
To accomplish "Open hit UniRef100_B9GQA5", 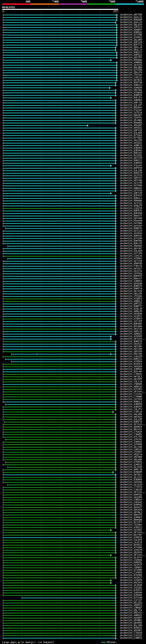I will click(x=131, y=20).
